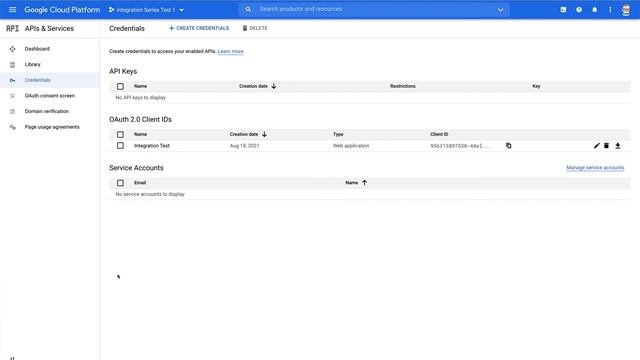Image resolution: width=640 pixels, height=360 pixels.
Task: Click the Delete button in the toolbar
Action: [x=255, y=28]
